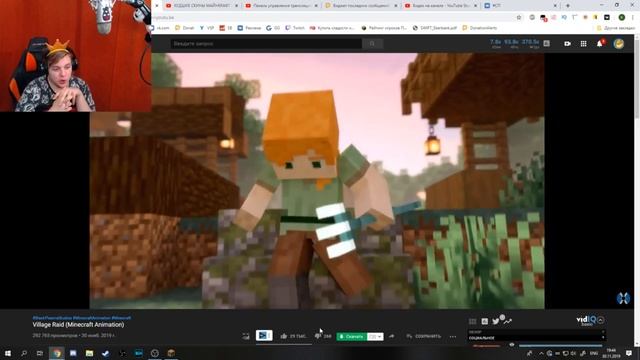Click the icon left of the highlighted button

[246, 336]
